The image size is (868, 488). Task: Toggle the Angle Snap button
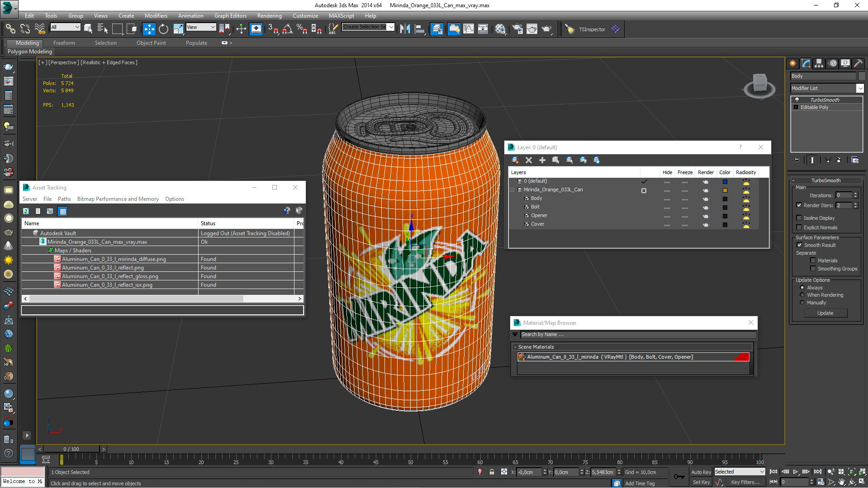[x=287, y=29]
